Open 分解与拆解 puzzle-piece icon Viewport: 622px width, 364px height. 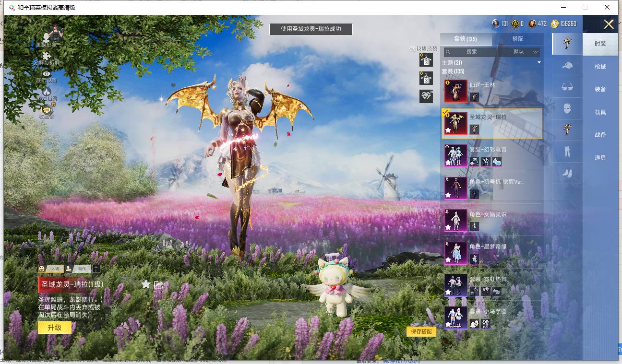[47, 56]
